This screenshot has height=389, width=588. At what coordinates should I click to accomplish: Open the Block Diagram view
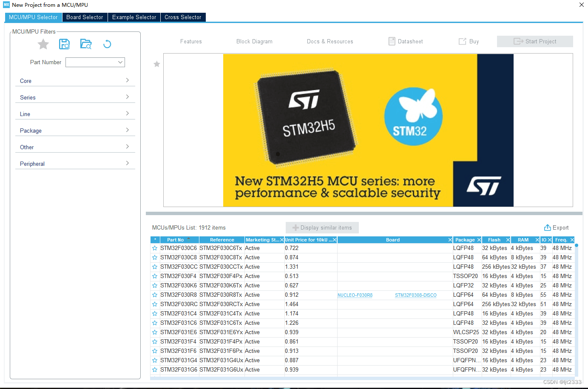coord(254,42)
